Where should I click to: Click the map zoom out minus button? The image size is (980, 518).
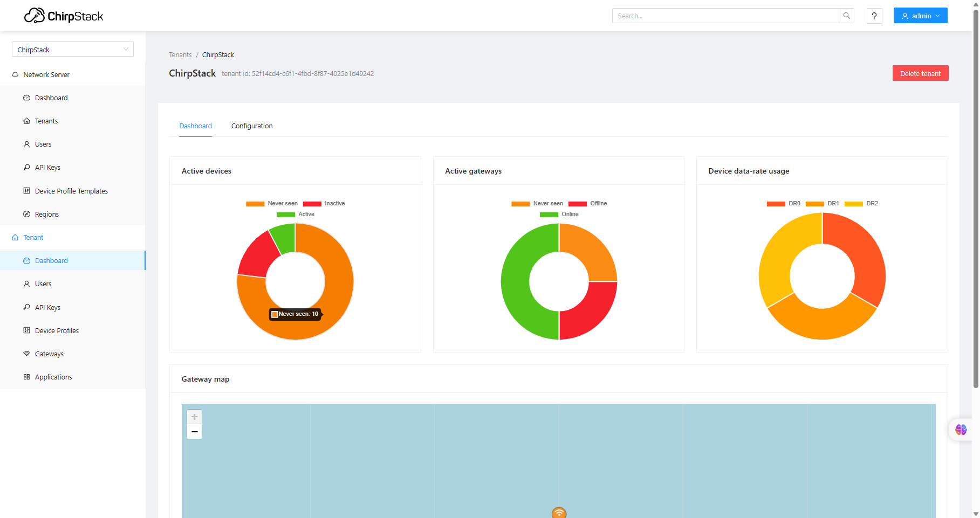pos(195,432)
